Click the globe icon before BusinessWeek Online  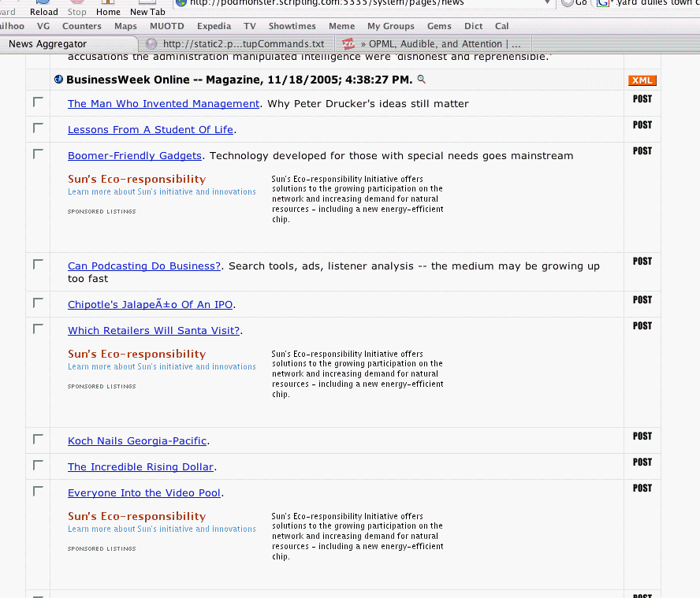click(x=59, y=80)
